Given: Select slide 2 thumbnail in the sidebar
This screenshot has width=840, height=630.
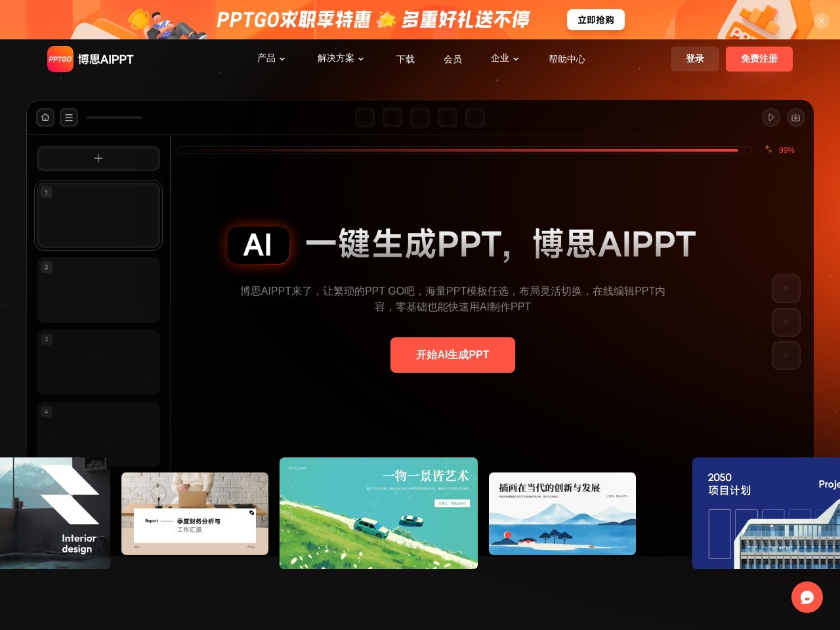Looking at the screenshot, I should [x=98, y=289].
